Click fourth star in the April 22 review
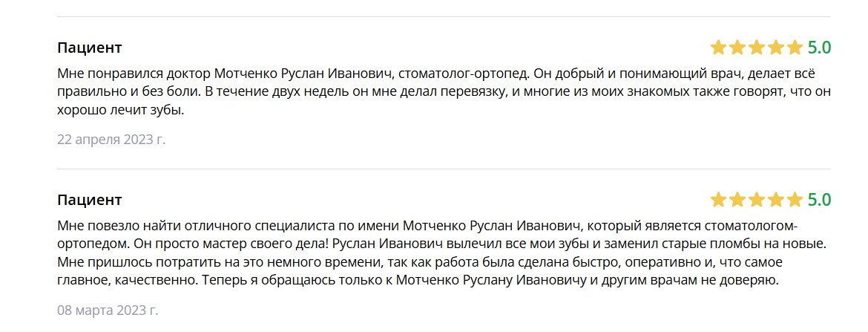Screen dimensions: 868x332 776,48
